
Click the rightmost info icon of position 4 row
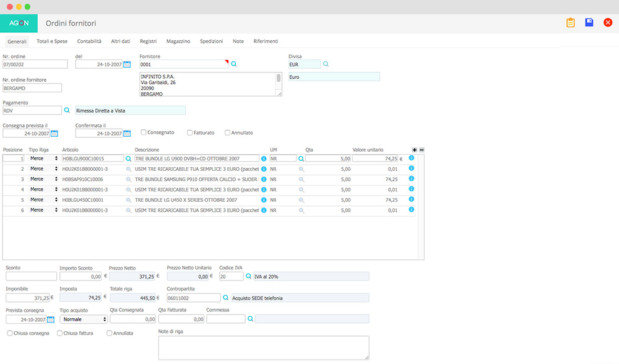coord(412,189)
